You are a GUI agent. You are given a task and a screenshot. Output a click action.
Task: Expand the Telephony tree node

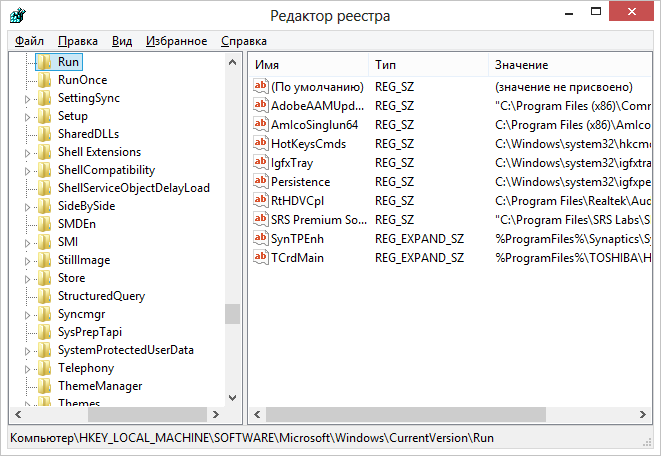pos(27,369)
